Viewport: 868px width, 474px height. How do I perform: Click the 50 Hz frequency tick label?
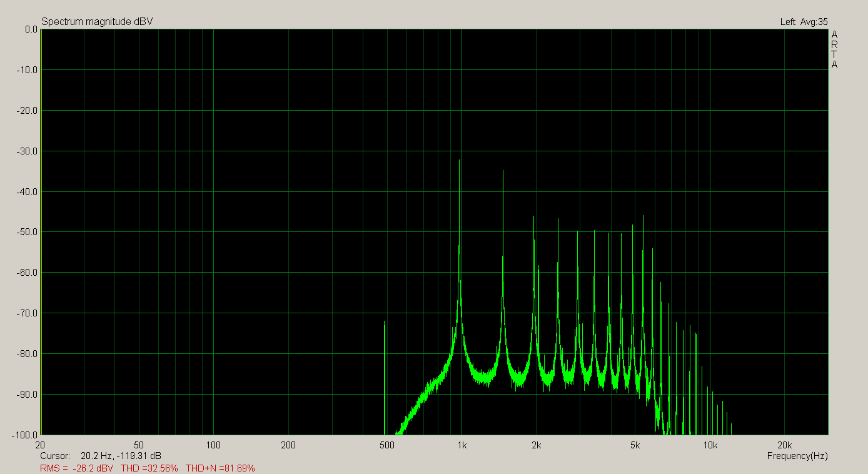pos(139,445)
